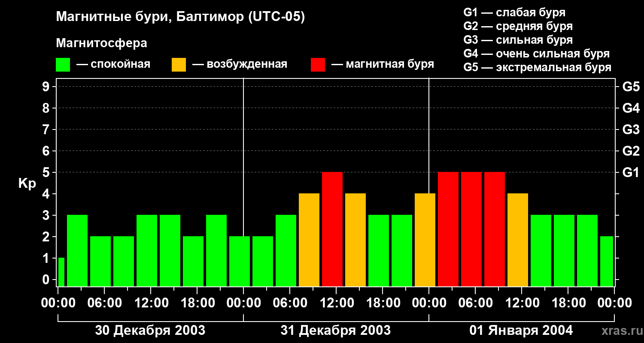The height and width of the screenshot is (343, 644).
Task: Click the red 'магнитная буря' legend swatch
Action: (318, 65)
